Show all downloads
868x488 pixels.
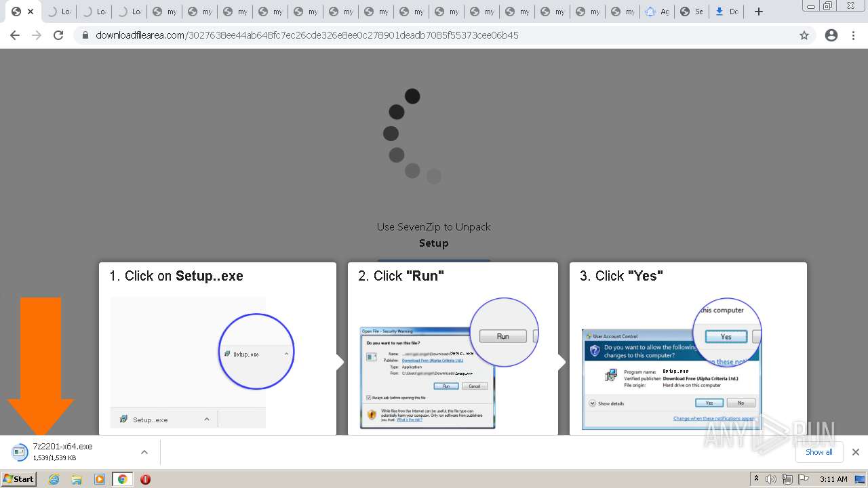[818, 452]
